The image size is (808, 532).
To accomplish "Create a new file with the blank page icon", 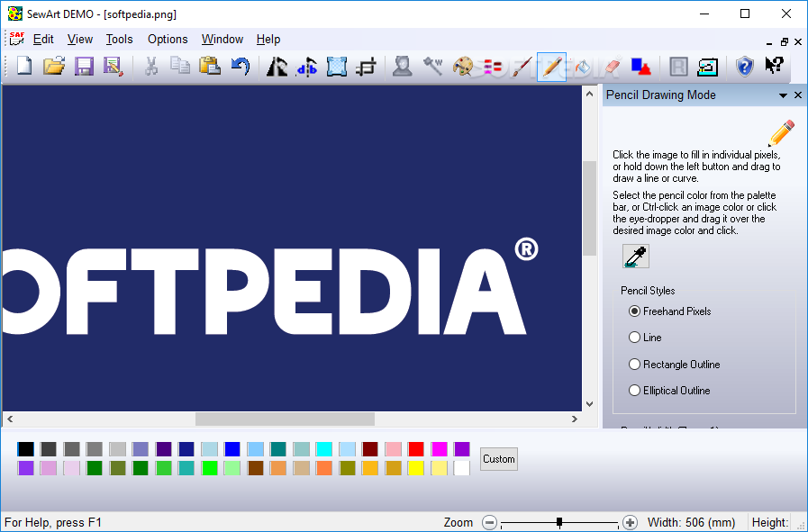I will point(24,67).
